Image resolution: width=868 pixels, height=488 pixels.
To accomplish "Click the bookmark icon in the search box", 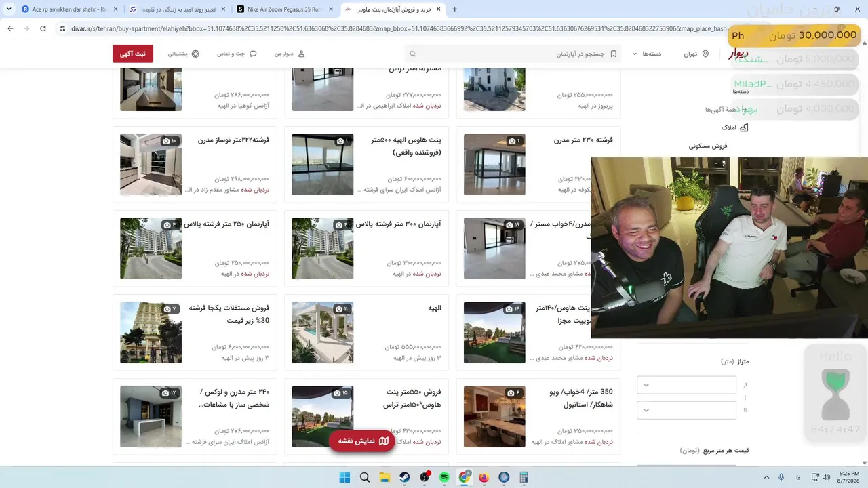I will pyautogui.click(x=614, y=54).
